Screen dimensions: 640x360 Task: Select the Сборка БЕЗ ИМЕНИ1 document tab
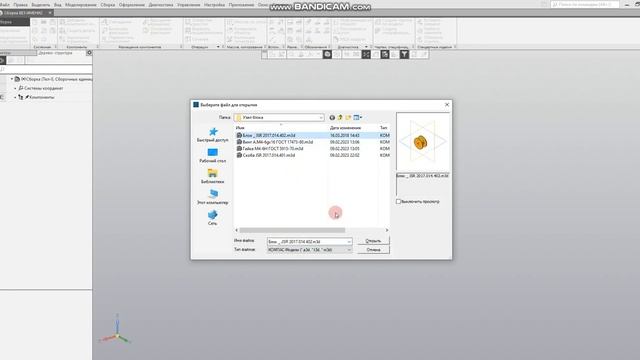coord(24,13)
